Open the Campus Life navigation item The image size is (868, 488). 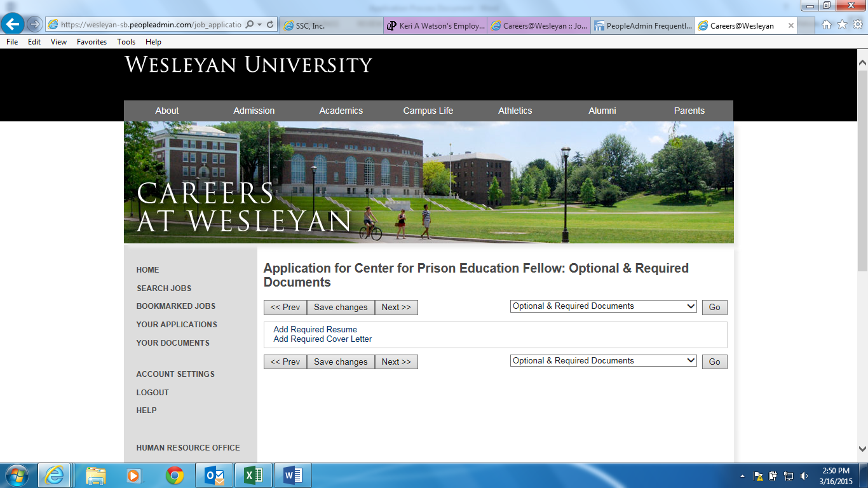click(428, 111)
